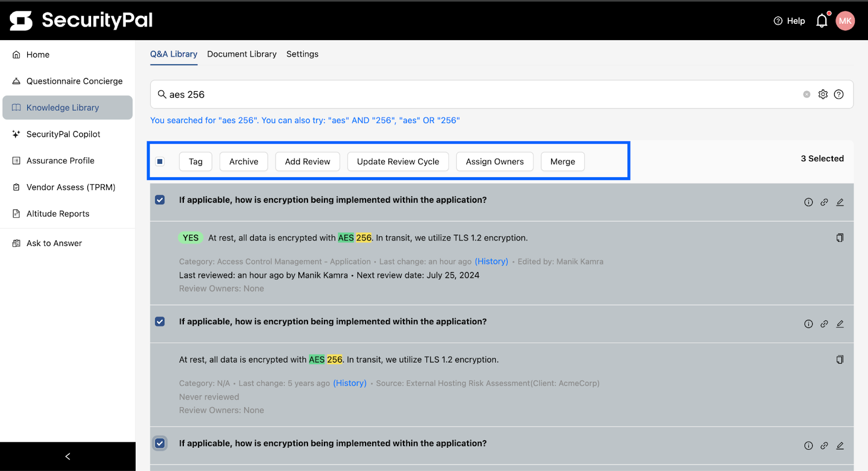Screen dimensions: 868x471
Task: Click the "aes" OR "256" search suggestion
Action: (x=430, y=120)
